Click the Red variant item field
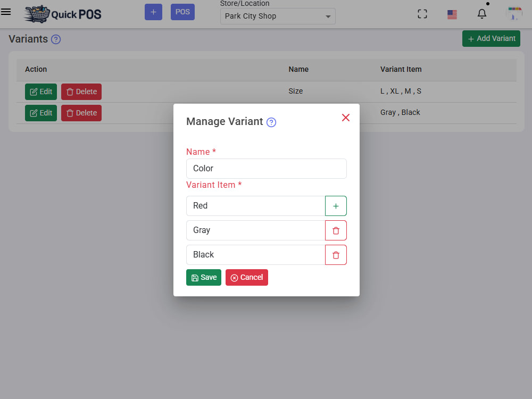The width and height of the screenshot is (532, 399). (256, 206)
